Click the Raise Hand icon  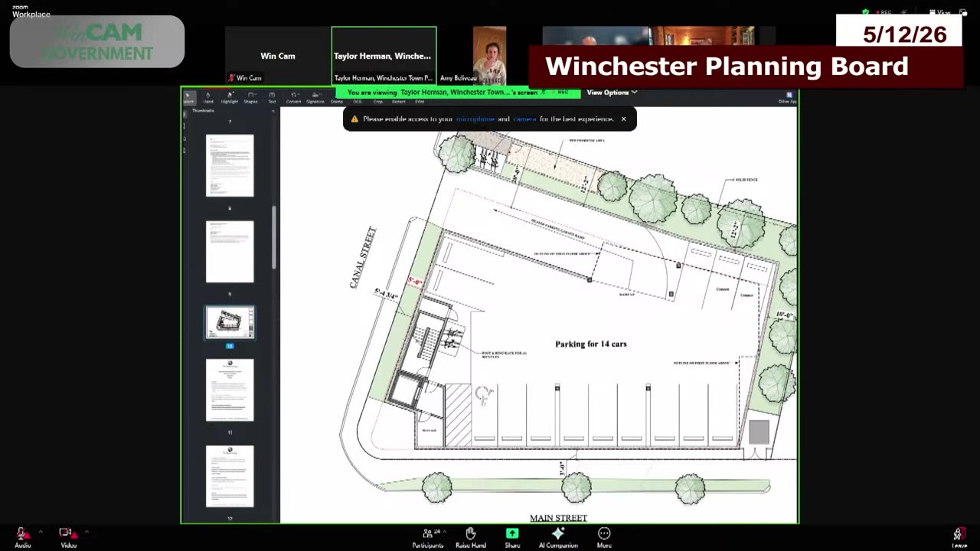click(x=470, y=533)
